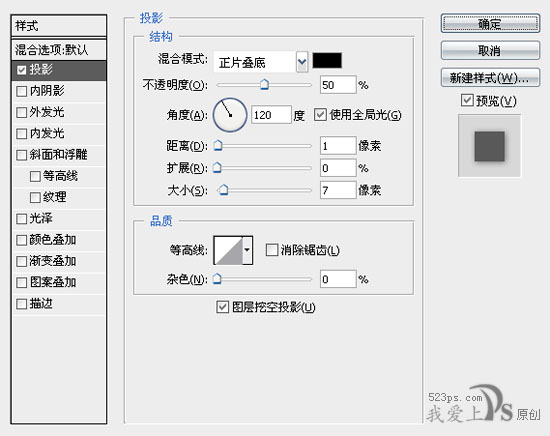Select the 描边 style row label
550x436 pixels.
tap(41, 303)
